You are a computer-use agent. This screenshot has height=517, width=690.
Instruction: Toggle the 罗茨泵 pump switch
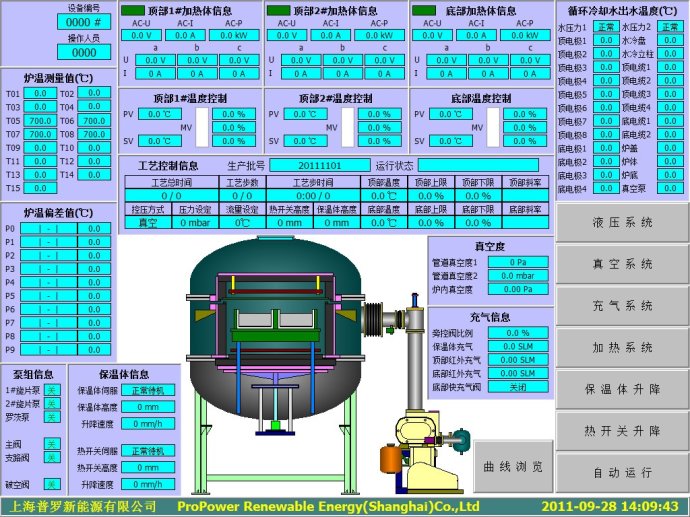click(52, 417)
